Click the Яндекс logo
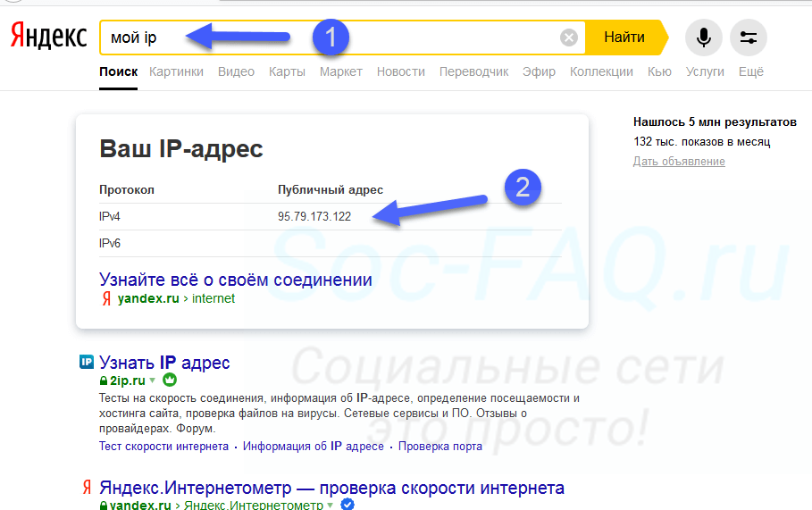This screenshot has height=510, width=812. pos(48,36)
